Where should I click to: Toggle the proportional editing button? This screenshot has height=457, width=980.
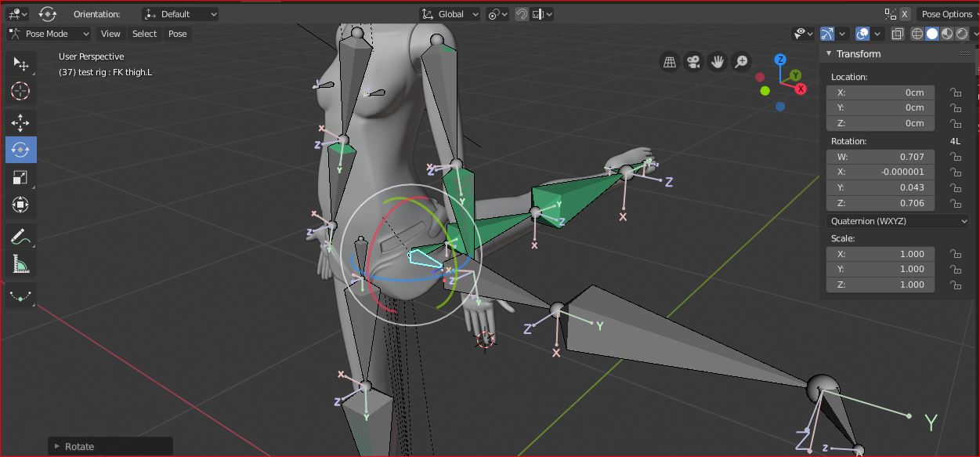pyautogui.click(x=537, y=14)
